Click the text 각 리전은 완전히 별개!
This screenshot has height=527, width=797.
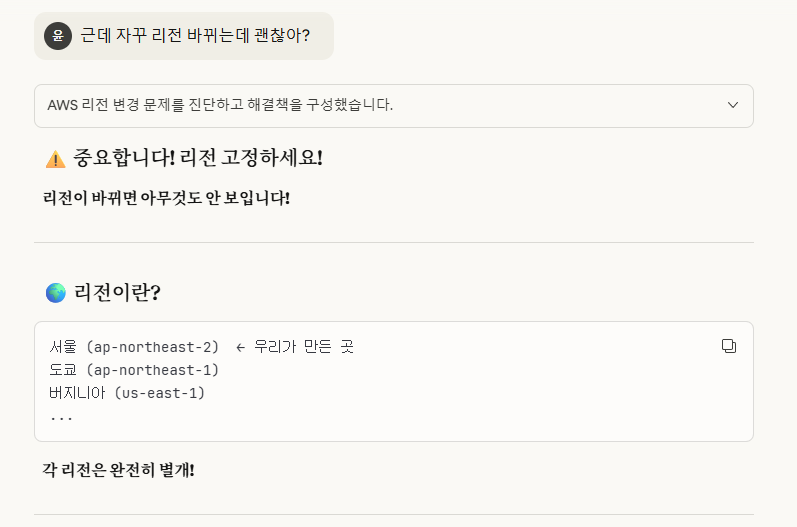pos(119,469)
